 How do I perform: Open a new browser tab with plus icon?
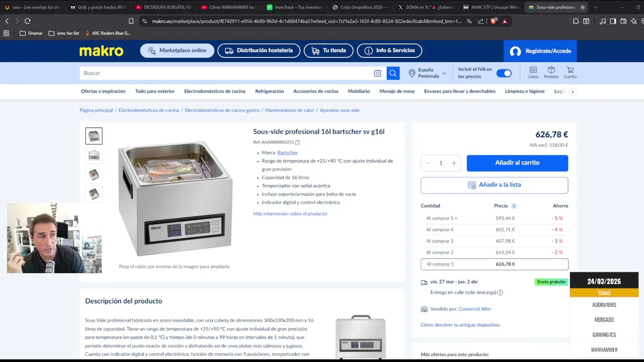[595, 7]
